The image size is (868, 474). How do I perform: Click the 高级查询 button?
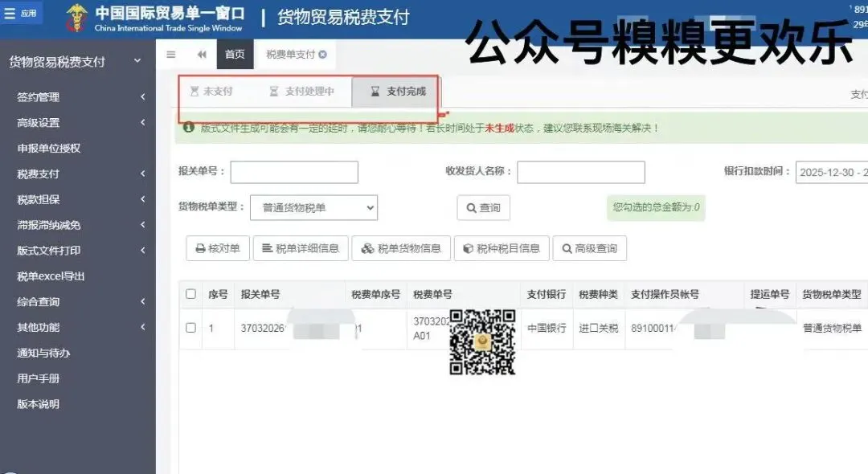pyautogui.click(x=590, y=248)
